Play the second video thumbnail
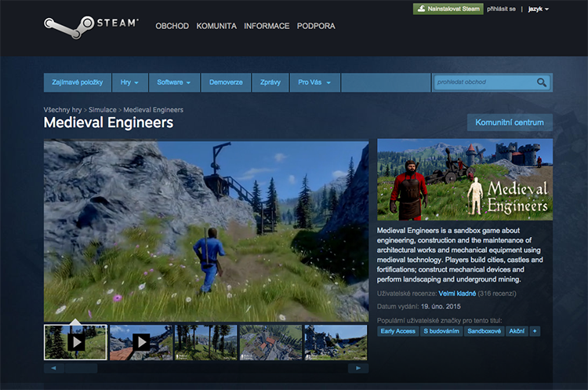Screen dimensions: 588x390 tap(141, 342)
